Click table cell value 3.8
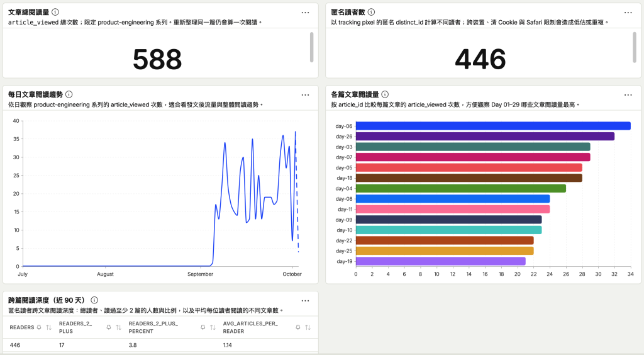644x355 pixels. click(132, 345)
